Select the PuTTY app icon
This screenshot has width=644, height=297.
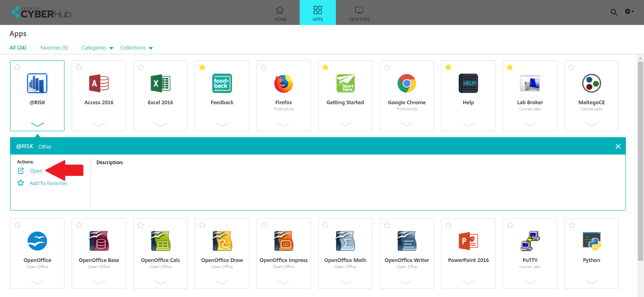coord(530,241)
